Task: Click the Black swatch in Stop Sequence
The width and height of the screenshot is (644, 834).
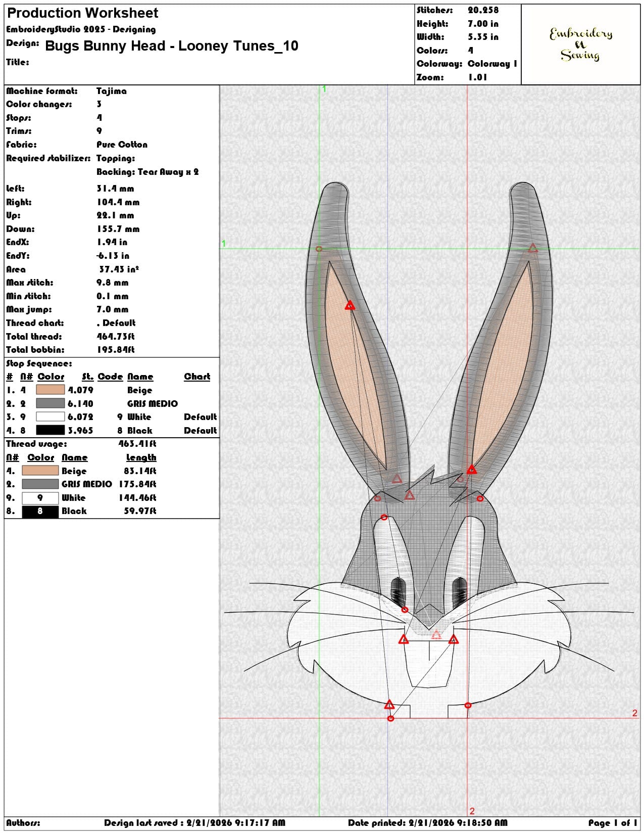Action: (x=51, y=430)
